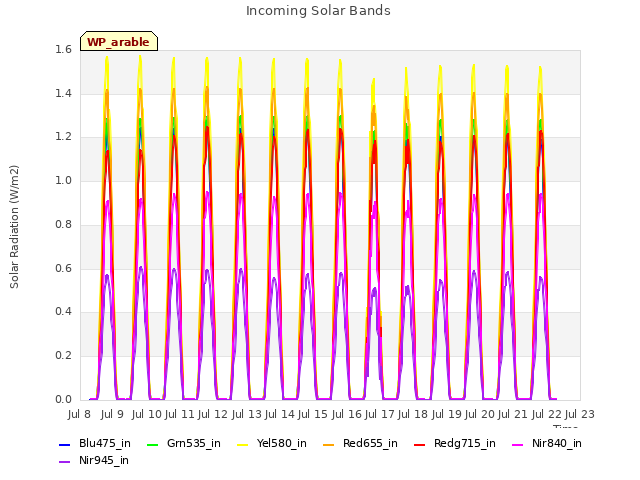This screenshot has width=640, height=480.
Task: Click the Jul 23 x-axis tick label
Action: click(580, 415)
